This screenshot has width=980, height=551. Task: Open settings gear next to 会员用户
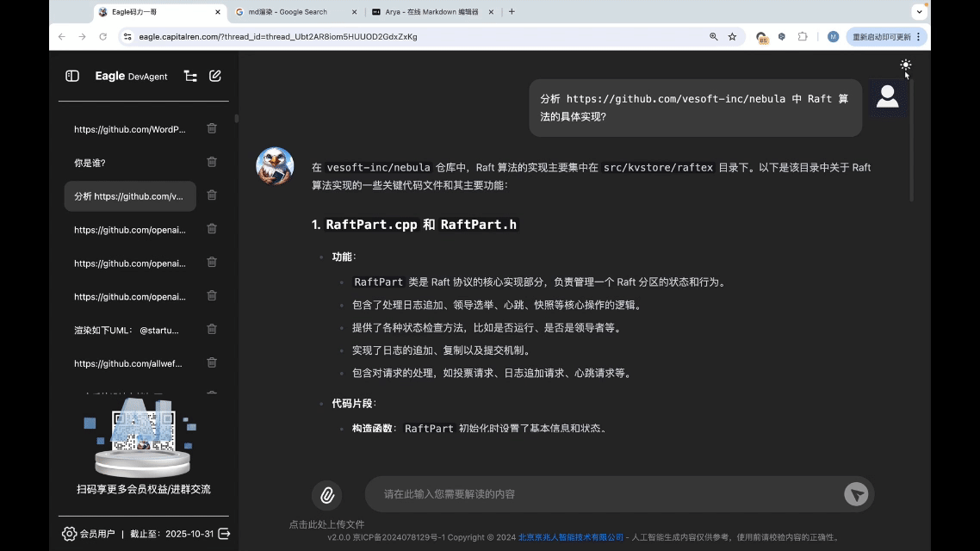coord(69,534)
